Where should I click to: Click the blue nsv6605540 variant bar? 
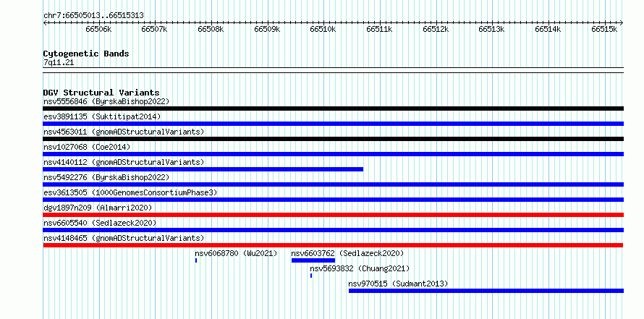tap(333, 230)
